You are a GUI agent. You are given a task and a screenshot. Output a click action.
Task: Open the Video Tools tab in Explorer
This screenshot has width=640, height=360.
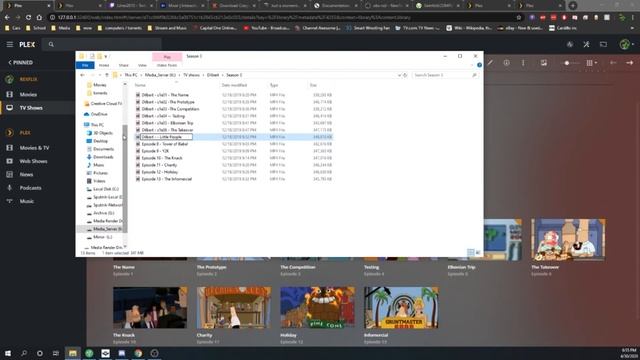tap(167, 65)
